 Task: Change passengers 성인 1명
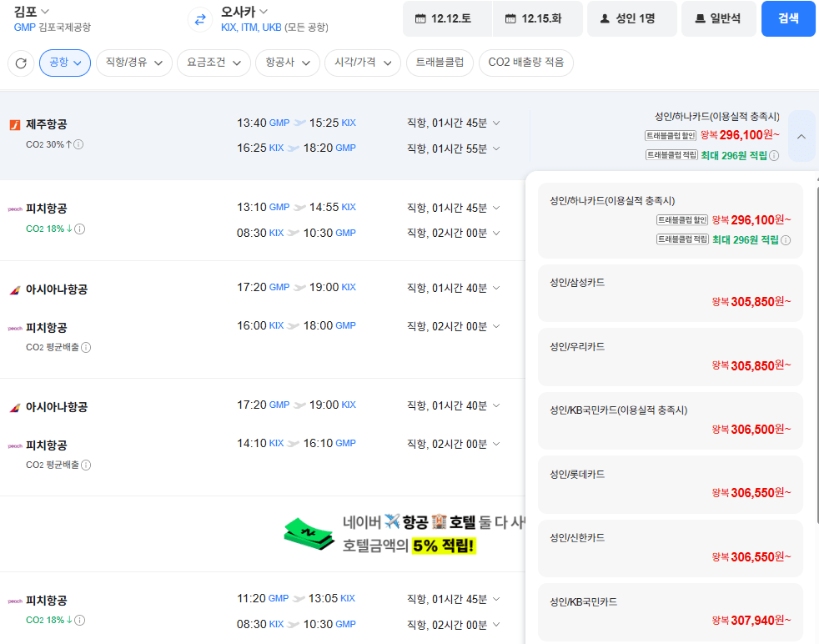click(632, 19)
